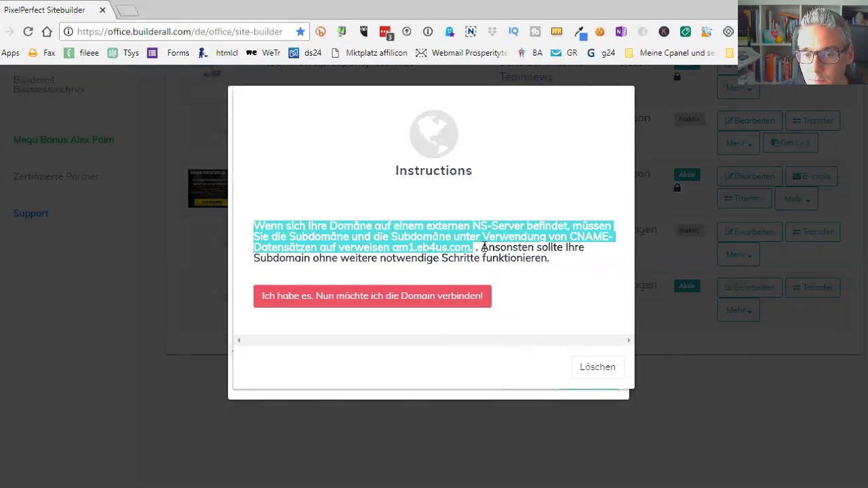Open the ds24 bookmark
Screen dimensions: 868x488
click(305, 53)
